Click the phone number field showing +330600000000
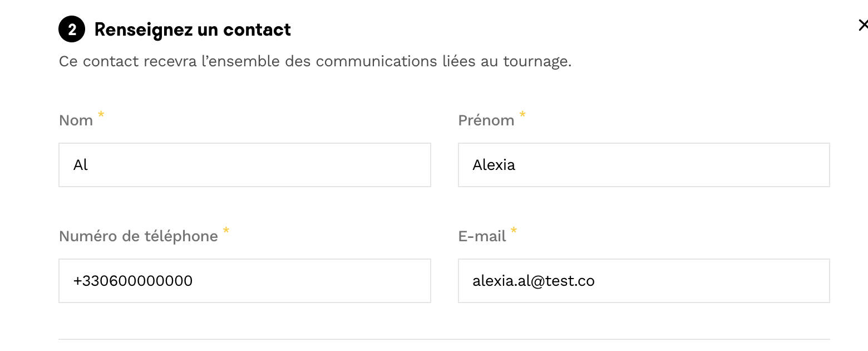Screen dimensions: 868x351 tap(245, 281)
